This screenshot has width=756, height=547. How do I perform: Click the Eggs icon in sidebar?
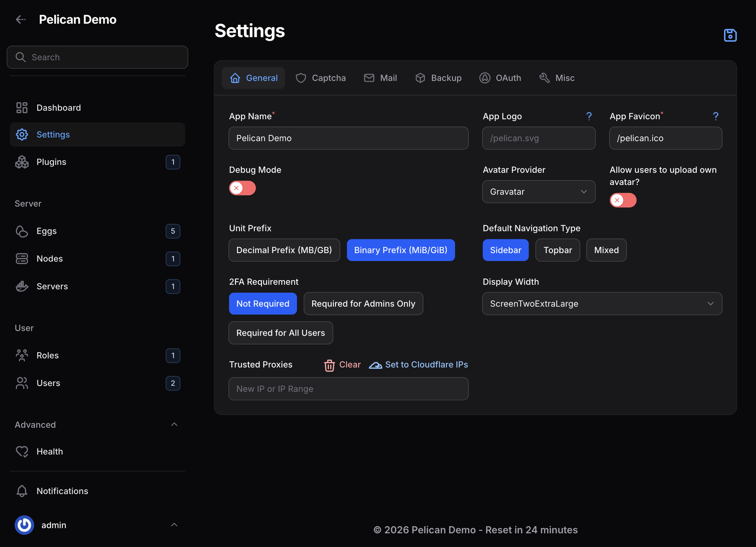(x=22, y=231)
